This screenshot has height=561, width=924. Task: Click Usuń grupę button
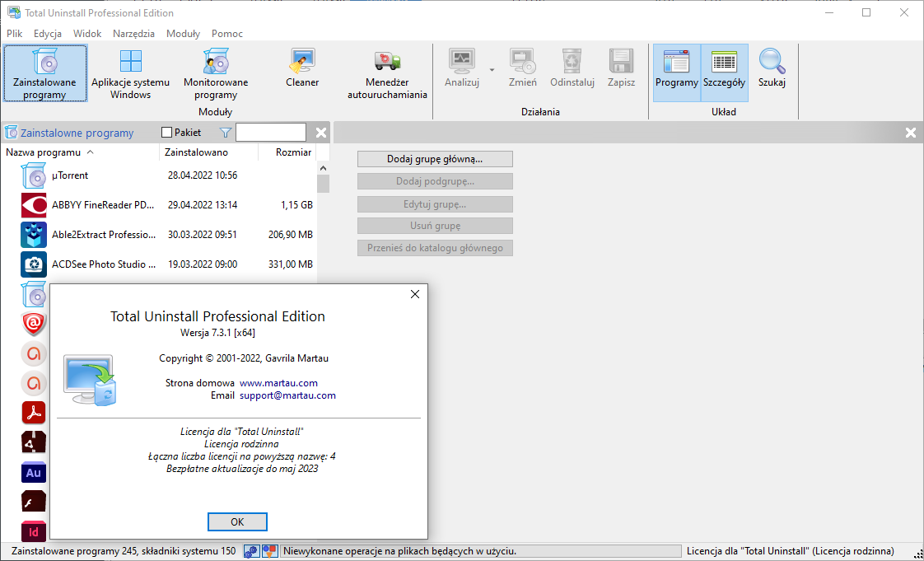(435, 226)
